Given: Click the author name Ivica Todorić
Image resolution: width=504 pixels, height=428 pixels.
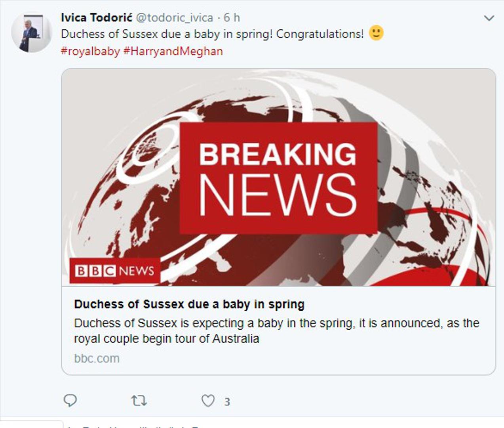Looking at the screenshot, I should click(x=97, y=17).
